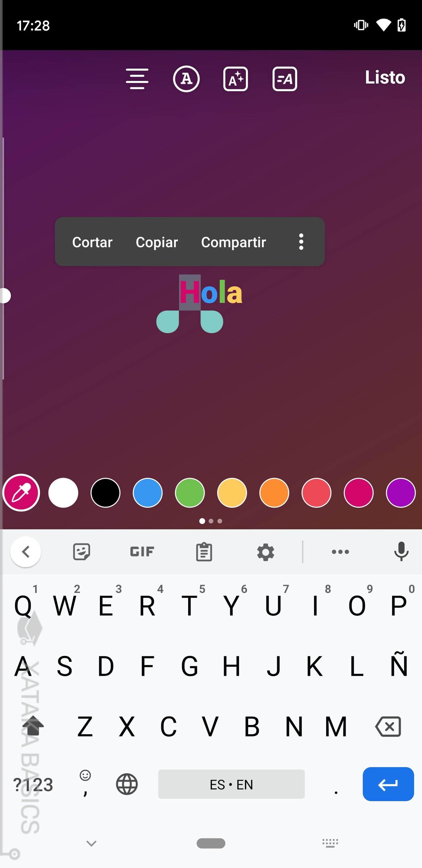Tap the H key on keyboard
This screenshot has width=422, height=868.
[x=231, y=666]
